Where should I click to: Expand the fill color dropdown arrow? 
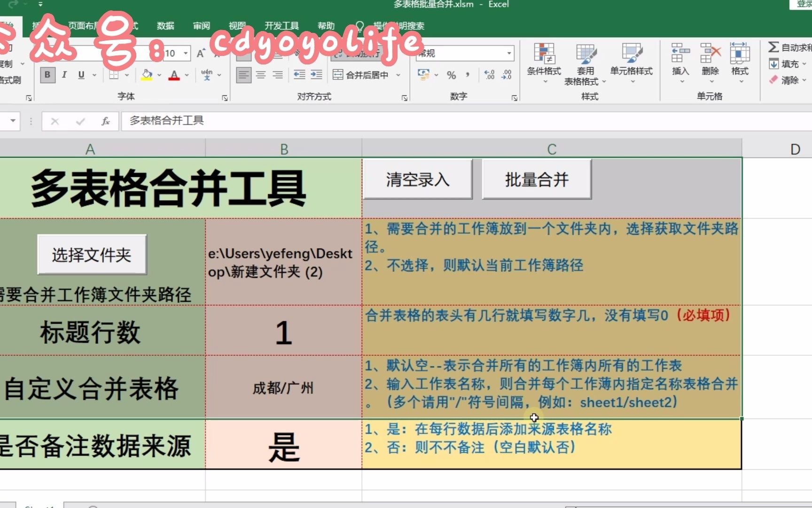pyautogui.click(x=158, y=74)
